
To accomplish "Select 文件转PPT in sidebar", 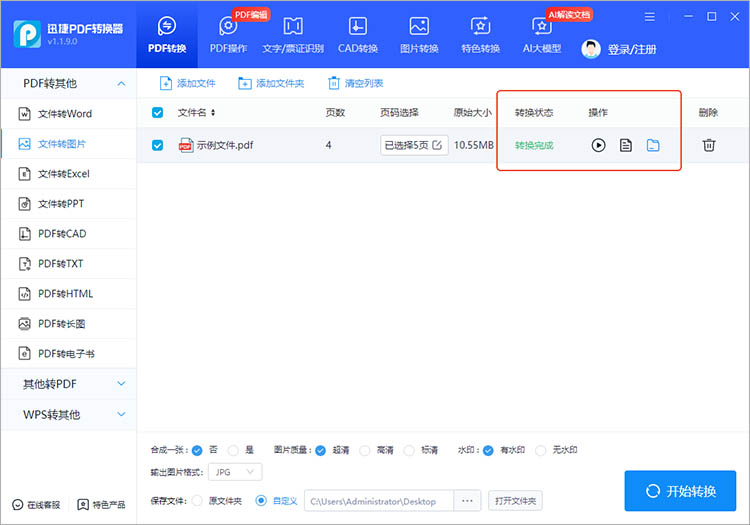I will pyautogui.click(x=69, y=204).
